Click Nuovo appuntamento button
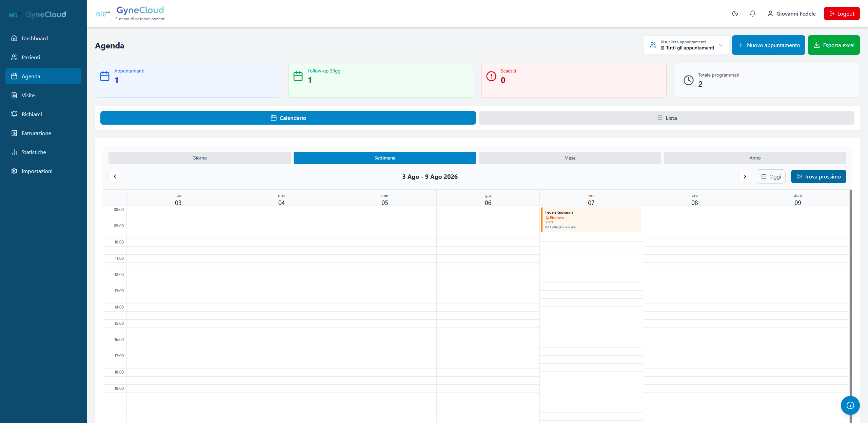This screenshot has width=868, height=423. 768,45
